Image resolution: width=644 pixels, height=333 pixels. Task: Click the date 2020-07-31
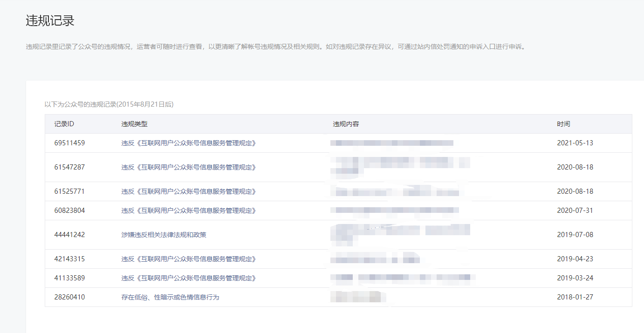coord(575,211)
